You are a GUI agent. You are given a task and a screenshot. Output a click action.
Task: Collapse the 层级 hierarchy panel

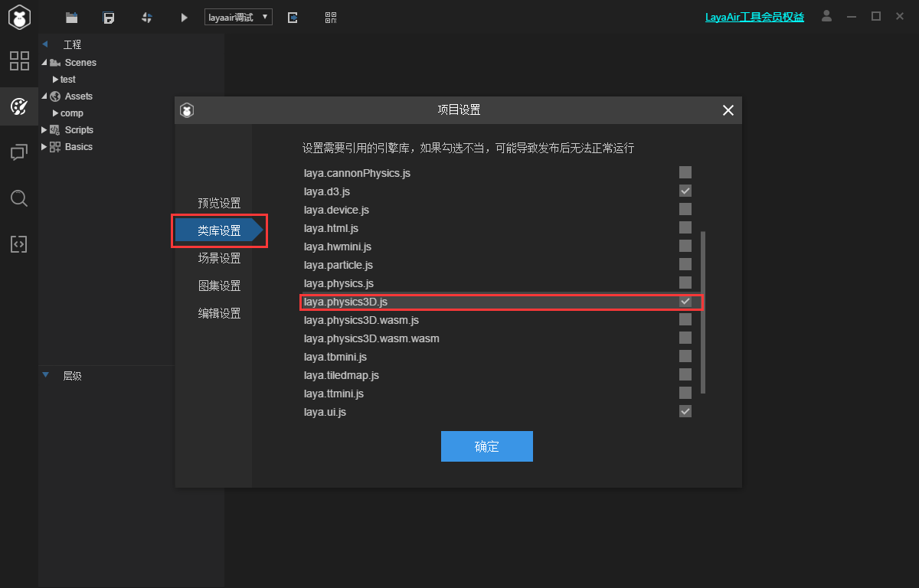[x=44, y=375]
